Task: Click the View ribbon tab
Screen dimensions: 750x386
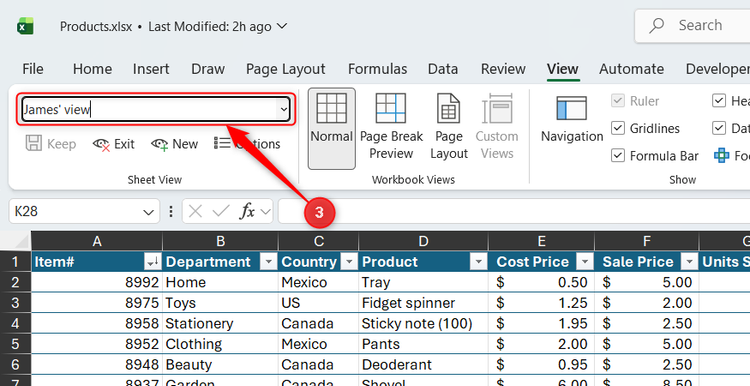Action: [x=562, y=69]
